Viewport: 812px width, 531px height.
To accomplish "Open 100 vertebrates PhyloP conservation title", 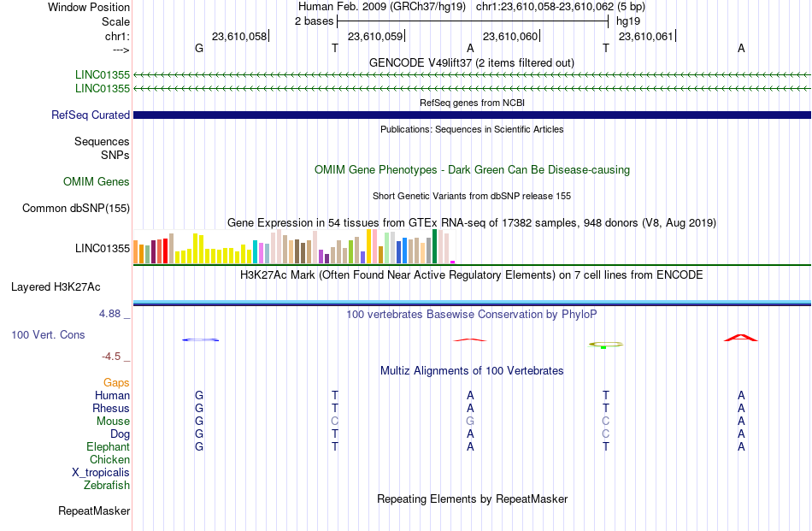I will [472, 314].
